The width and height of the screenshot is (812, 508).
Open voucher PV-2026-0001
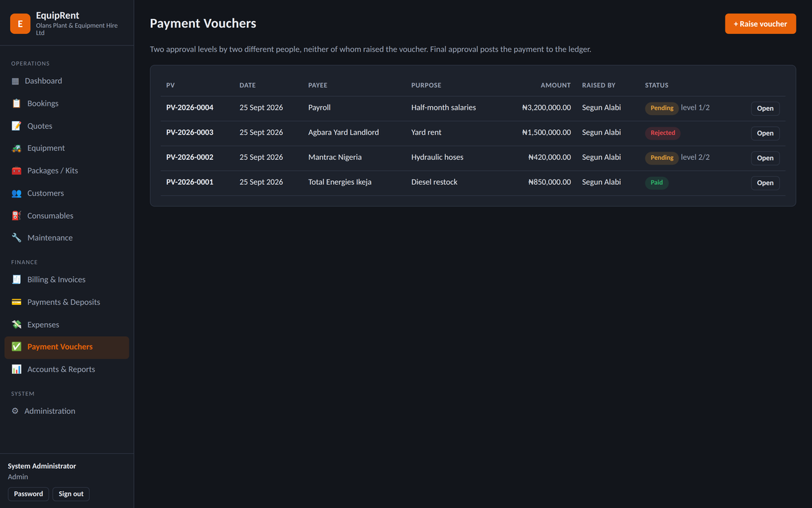(765, 183)
